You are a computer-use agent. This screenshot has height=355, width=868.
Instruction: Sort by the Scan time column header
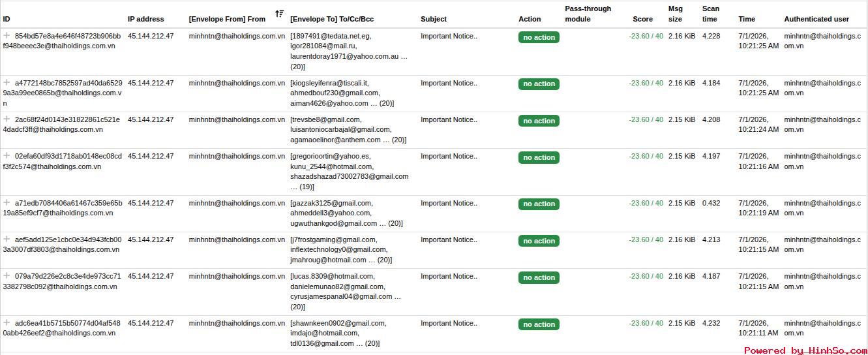click(x=711, y=14)
